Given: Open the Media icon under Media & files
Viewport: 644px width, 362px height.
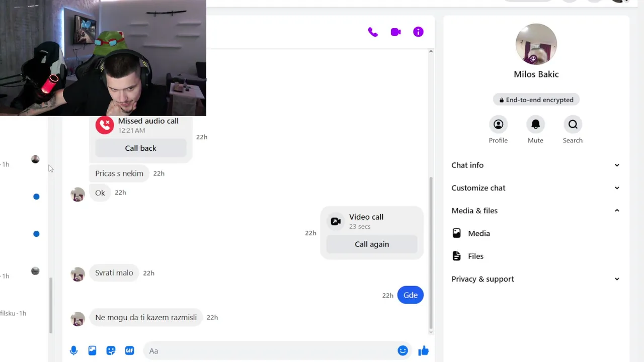Looking at the screenshot, I should click(x=456, y=233).
